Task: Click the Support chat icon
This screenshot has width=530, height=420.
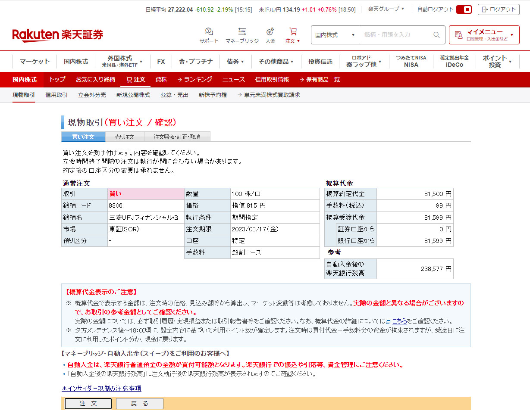Action: (x=209, y=32)
